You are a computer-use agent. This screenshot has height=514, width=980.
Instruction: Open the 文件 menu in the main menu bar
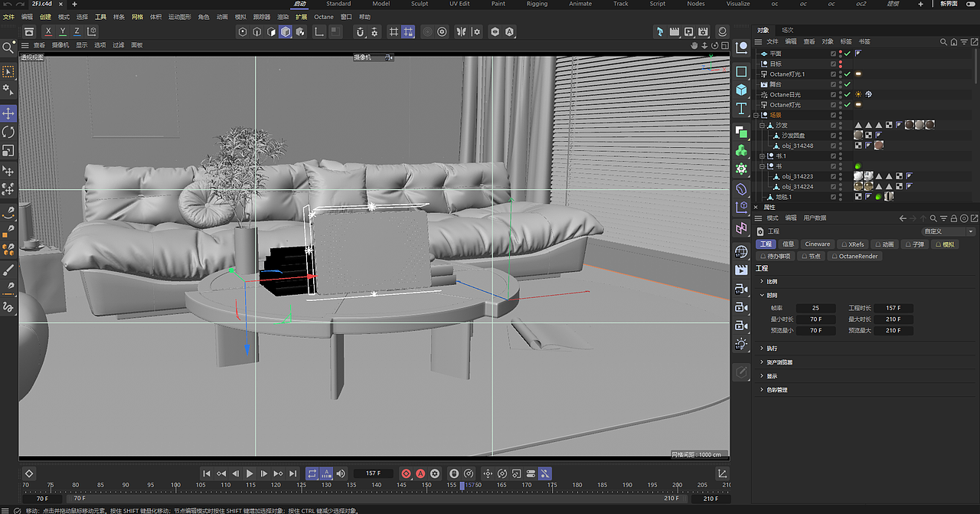point(8,17)
